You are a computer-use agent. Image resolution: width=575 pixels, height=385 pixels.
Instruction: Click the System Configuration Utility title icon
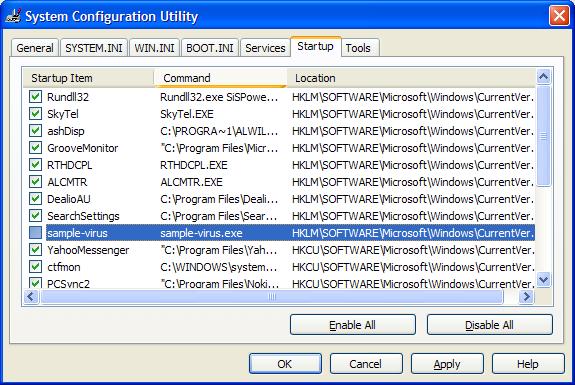[x=13, y=16]
